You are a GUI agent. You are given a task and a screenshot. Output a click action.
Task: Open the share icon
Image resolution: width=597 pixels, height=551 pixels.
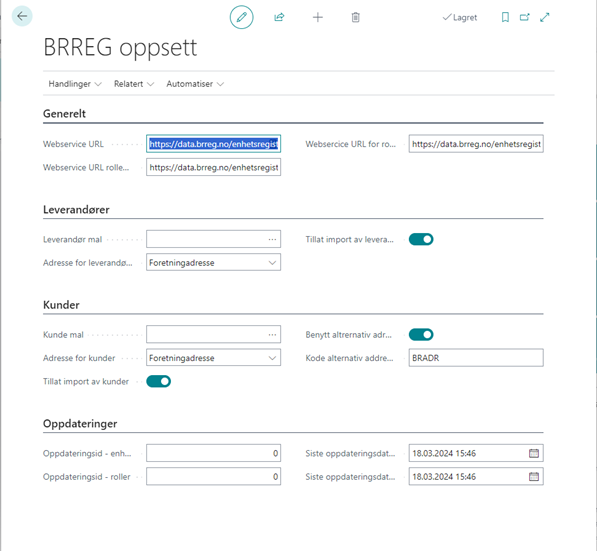[279, 17]
